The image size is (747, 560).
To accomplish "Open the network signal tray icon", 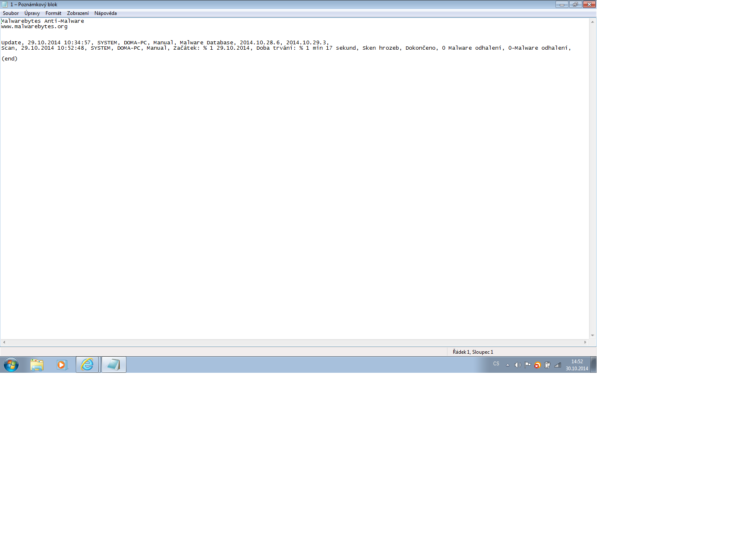I will click(x=558, y=365).
